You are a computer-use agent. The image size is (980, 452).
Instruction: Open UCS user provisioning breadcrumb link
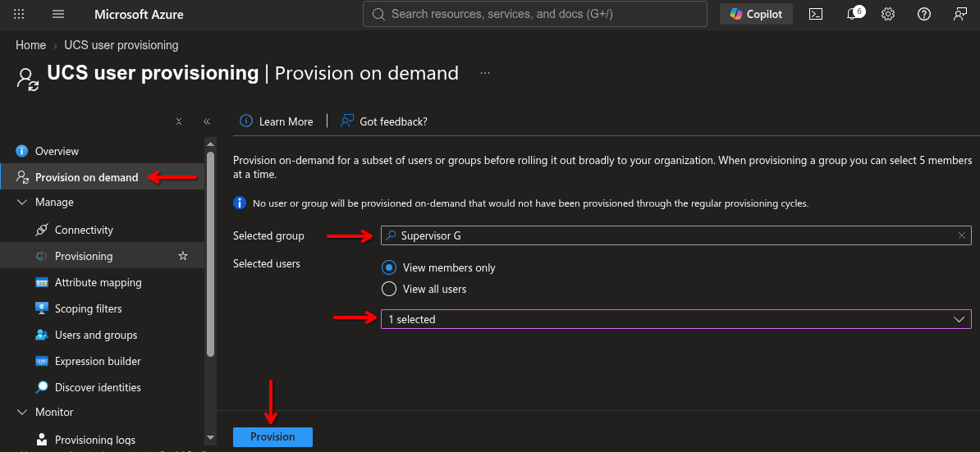[x=121, y=45]
